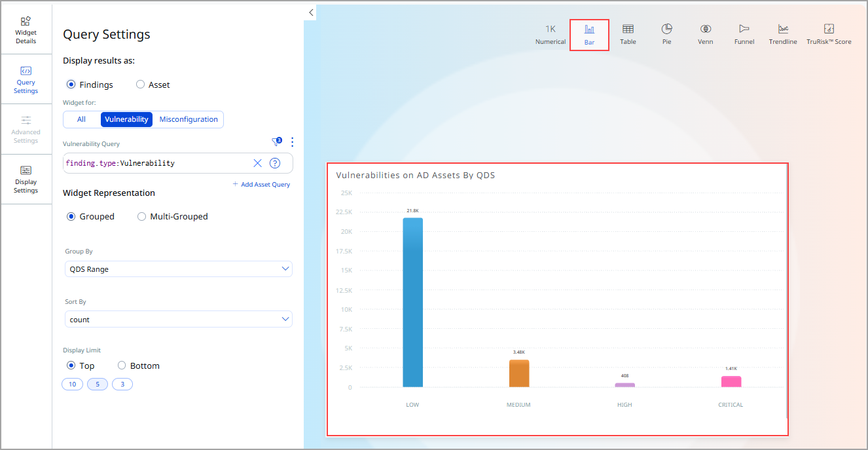Image resolution: width=868 pixels, height=450 pixels.
Task: Choose the Misconfiguration widget option
Action: pos(189,119)
